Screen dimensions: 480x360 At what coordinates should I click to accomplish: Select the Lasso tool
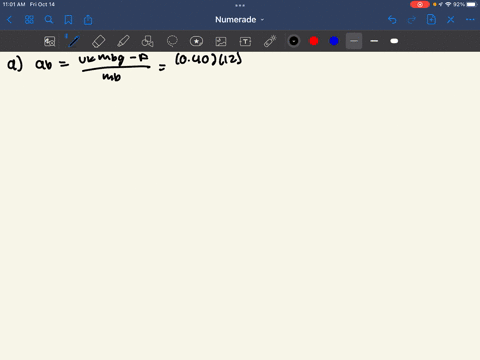172,41
